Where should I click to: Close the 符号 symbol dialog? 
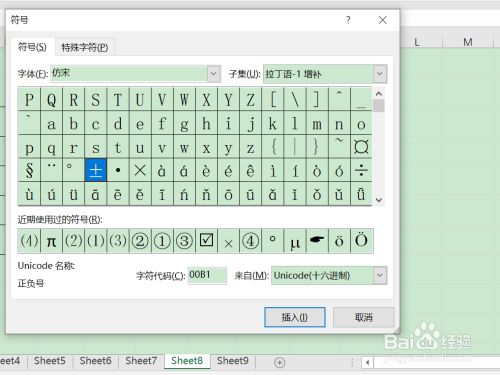tap(383, 20)
